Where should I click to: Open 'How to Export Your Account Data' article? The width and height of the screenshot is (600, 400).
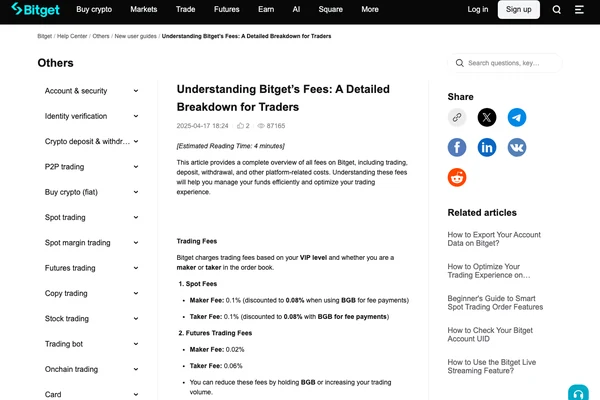click(x=494, y=239)
